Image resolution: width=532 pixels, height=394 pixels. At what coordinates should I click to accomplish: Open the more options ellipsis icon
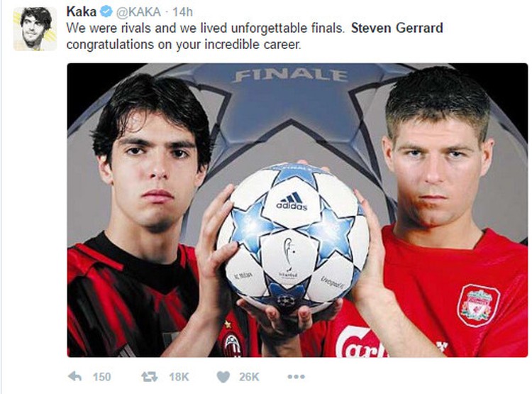click(297, 376)
